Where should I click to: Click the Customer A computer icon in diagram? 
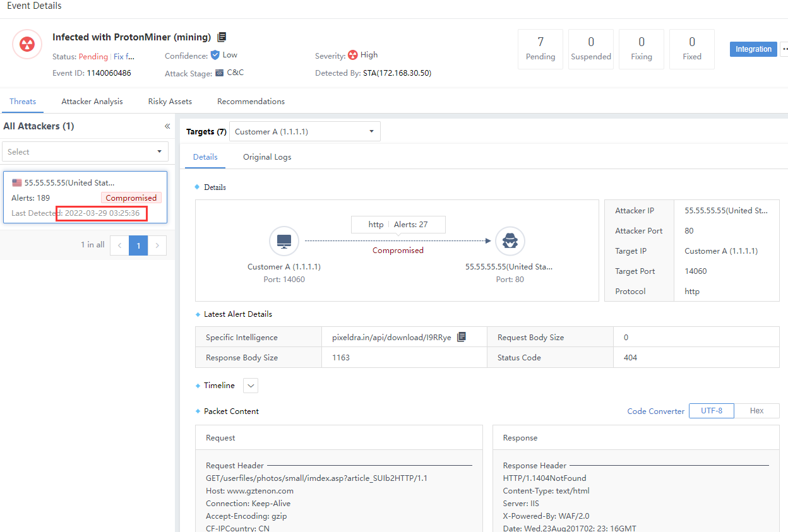(x=284, y=240)
